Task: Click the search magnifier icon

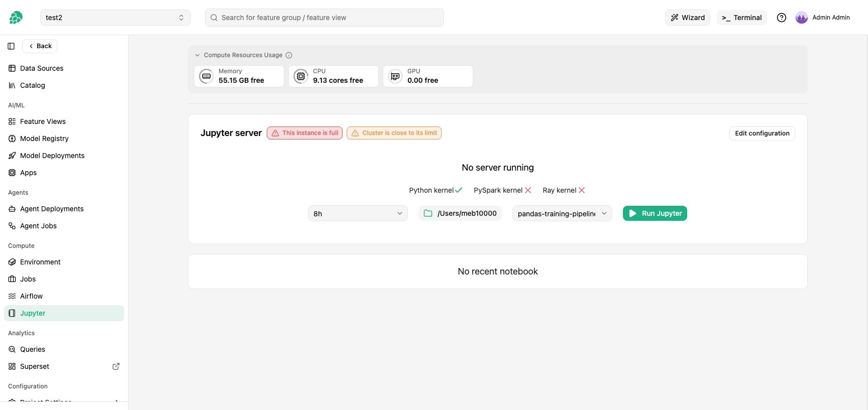Action: point(214,18)
